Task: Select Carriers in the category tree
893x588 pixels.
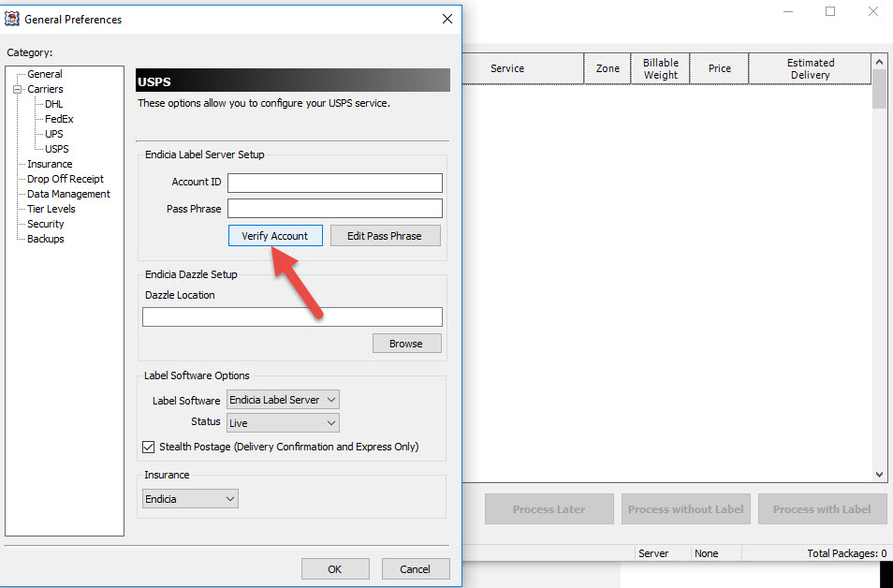Action: click(x=45, y=89)
